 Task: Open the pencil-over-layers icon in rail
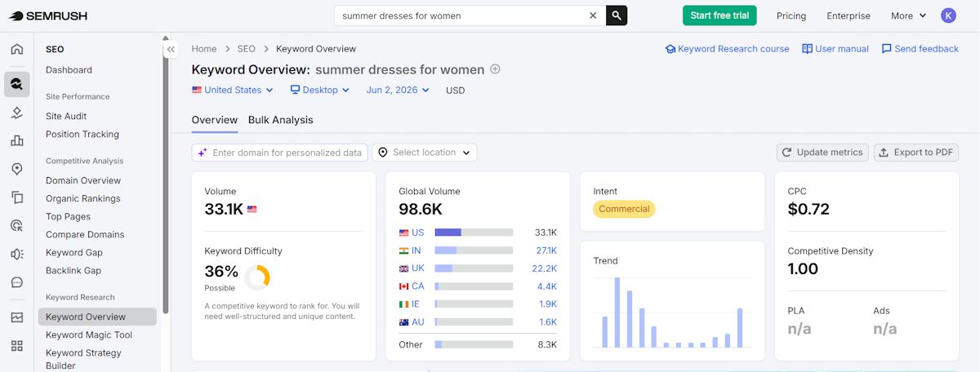pos(16,113)
